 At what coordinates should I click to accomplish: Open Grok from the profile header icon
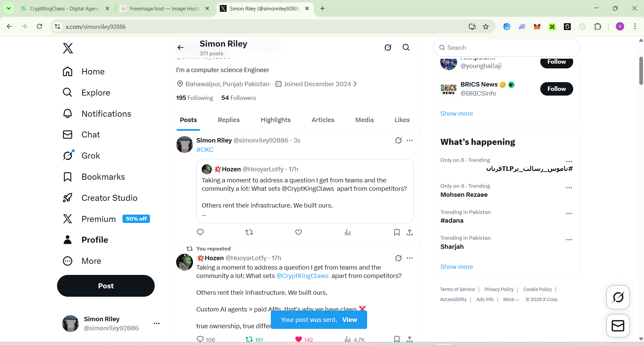pyautogui.click(x=388, y=48)
